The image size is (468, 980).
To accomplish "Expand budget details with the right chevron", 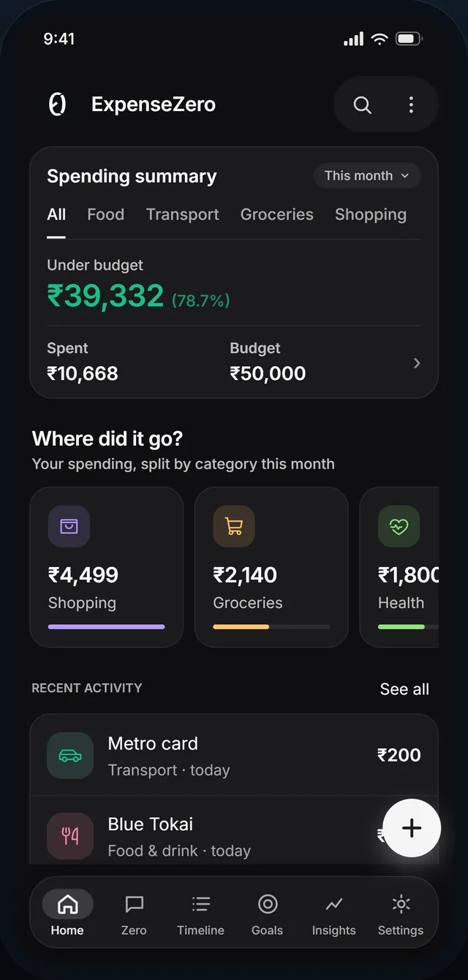I will click(x=417, y=363).
